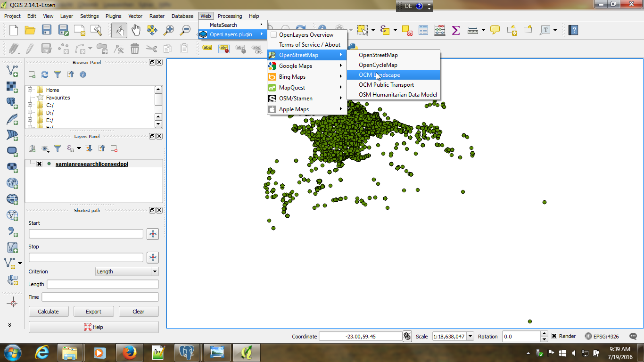Choose OpenCycleMap from the submenu
644x362 pixels.
pos(393,65)
